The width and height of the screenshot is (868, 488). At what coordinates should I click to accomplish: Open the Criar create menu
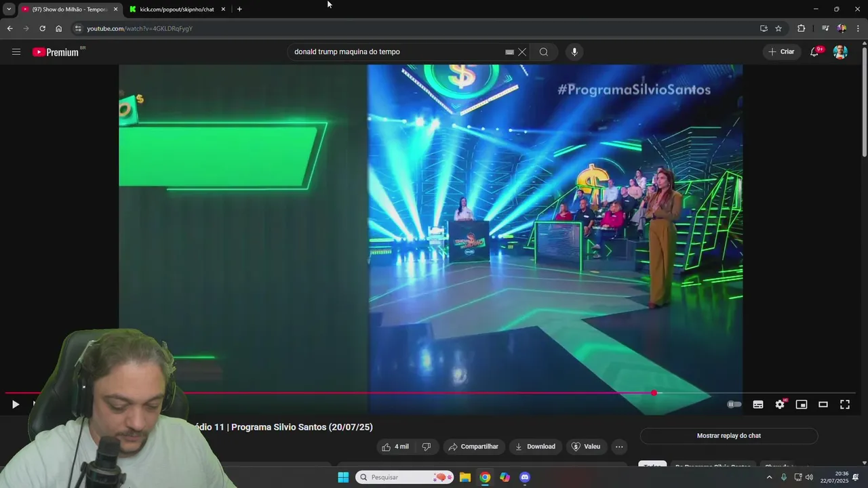pos(781,52)
